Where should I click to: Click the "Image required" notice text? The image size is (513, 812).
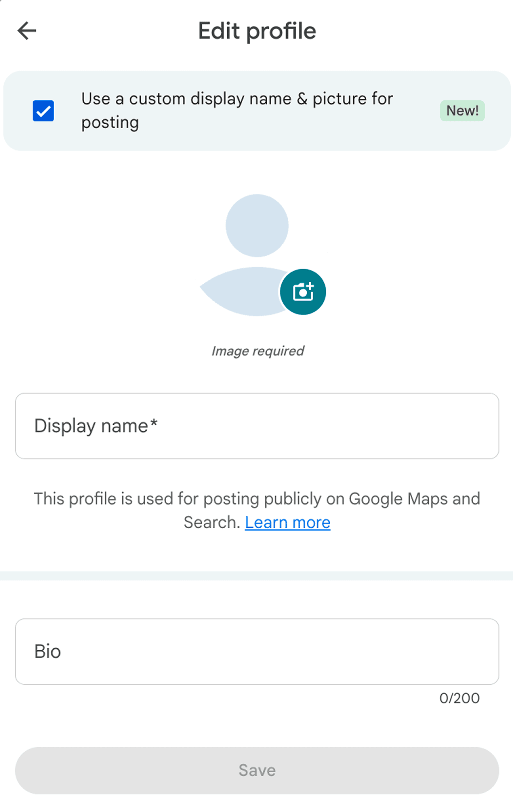[x=258, y=351]
